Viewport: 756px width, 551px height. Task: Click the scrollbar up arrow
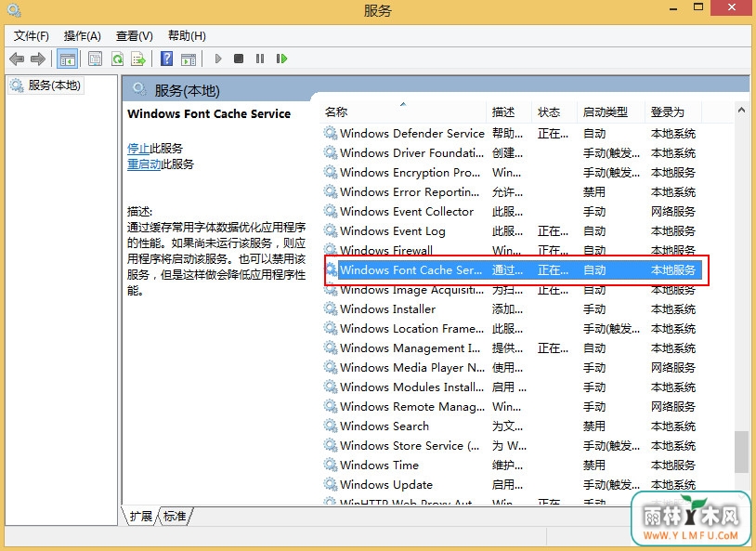[x=741, y=110]
